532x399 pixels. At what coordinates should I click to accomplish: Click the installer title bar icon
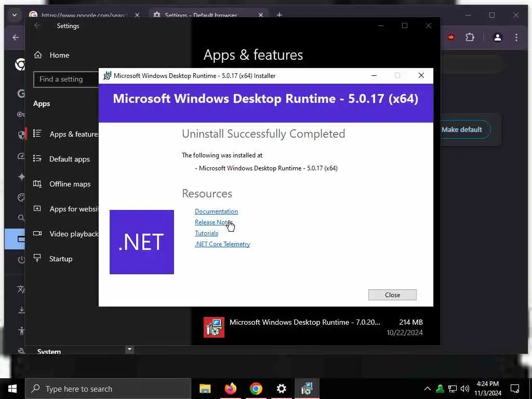click(107, 76)
